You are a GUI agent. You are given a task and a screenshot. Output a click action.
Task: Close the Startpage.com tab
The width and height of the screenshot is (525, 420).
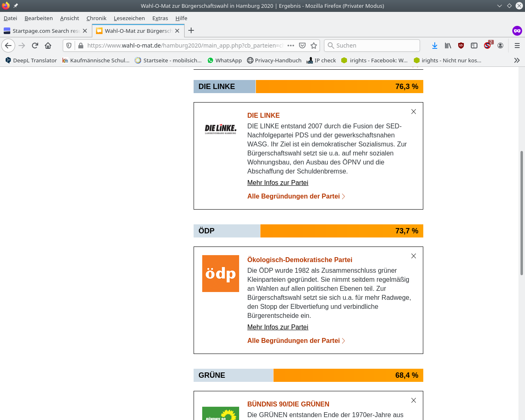85,31
